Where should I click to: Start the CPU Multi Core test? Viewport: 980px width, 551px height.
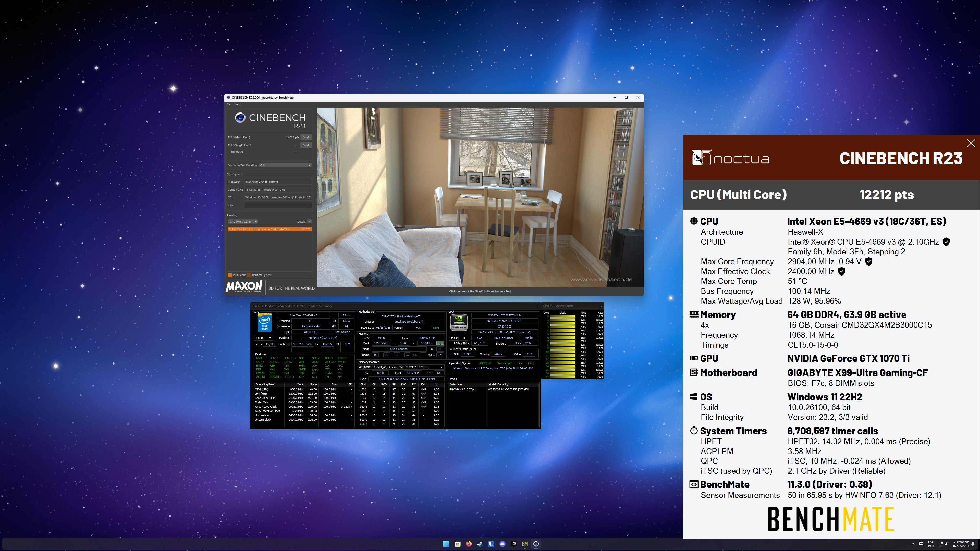(306, 137)
